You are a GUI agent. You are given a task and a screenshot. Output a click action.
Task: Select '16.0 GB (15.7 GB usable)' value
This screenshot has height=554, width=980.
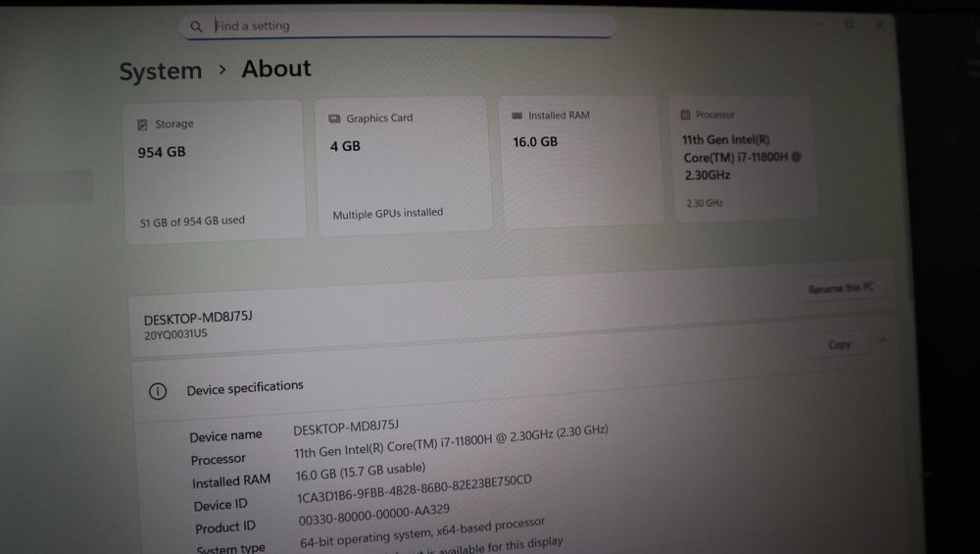(x=360, y=472)
